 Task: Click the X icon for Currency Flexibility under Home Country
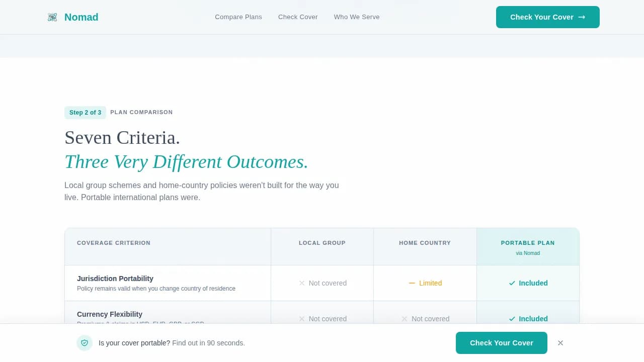[x=405, y=319]
